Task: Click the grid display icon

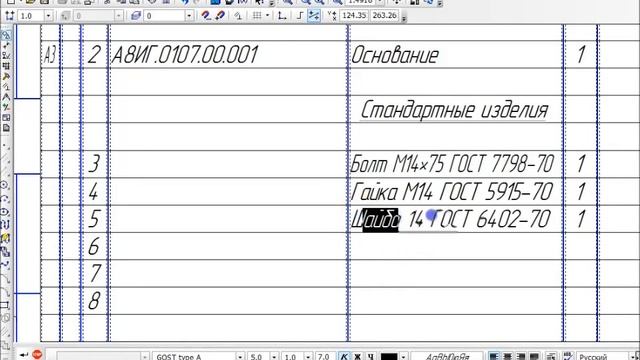Action: click(x=257, y=16)
